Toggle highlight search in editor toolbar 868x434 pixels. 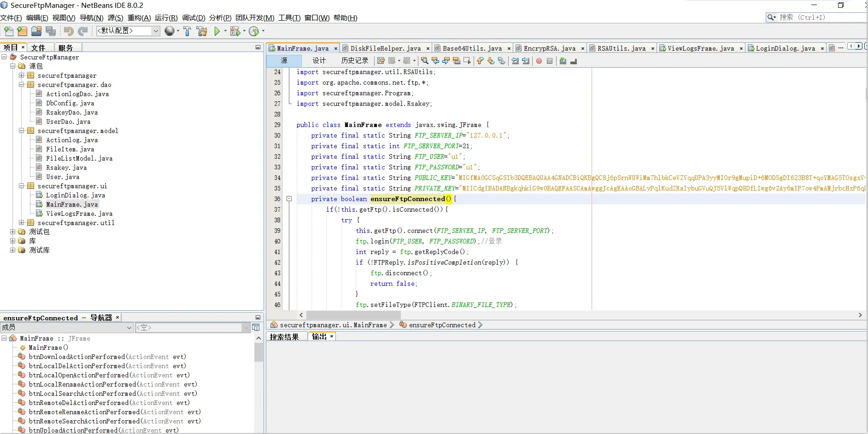pos(457,61)
